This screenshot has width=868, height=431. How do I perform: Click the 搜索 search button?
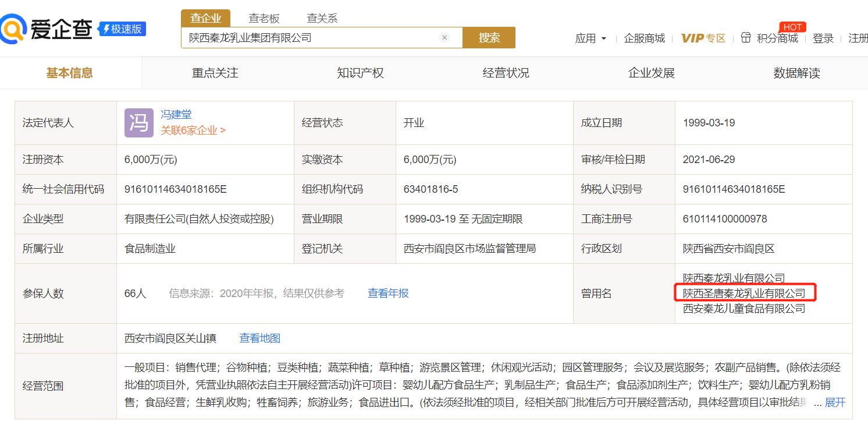tap(489, 37)
